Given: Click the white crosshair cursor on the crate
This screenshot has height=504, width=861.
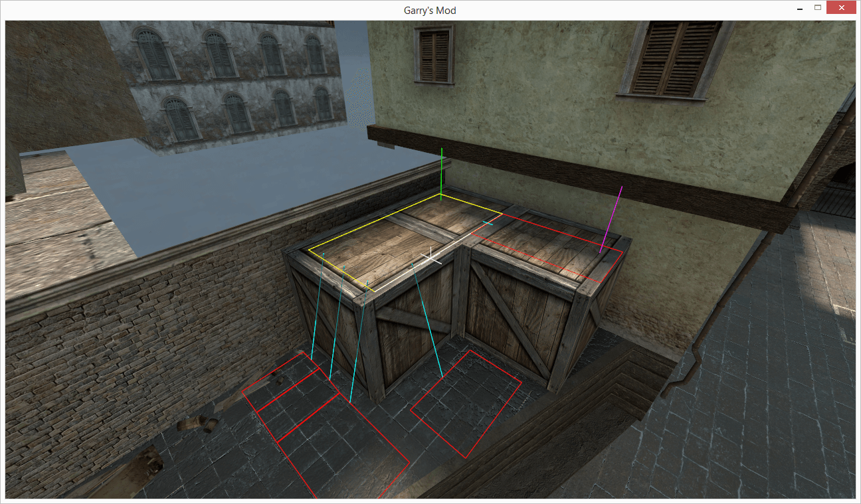Looking at the screenshot, I should pyautogui.click(x=430, y=256).
